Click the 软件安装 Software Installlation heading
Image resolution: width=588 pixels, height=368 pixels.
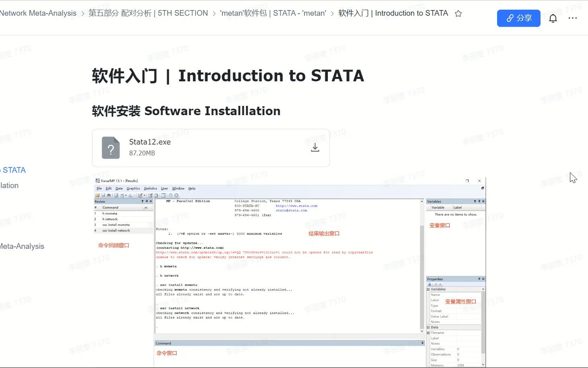[x=186, y=111]
